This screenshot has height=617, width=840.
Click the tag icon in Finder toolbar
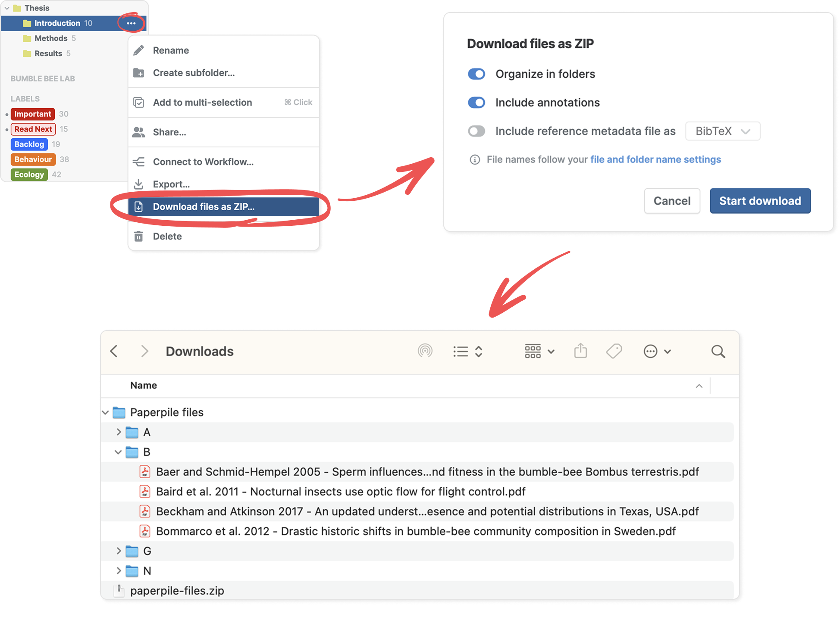(614, 351)
